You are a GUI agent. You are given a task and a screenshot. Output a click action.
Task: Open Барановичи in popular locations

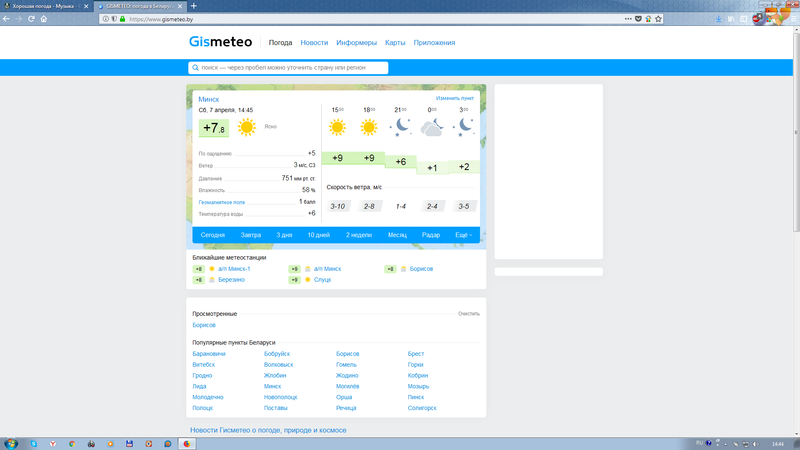pos(209,354)
